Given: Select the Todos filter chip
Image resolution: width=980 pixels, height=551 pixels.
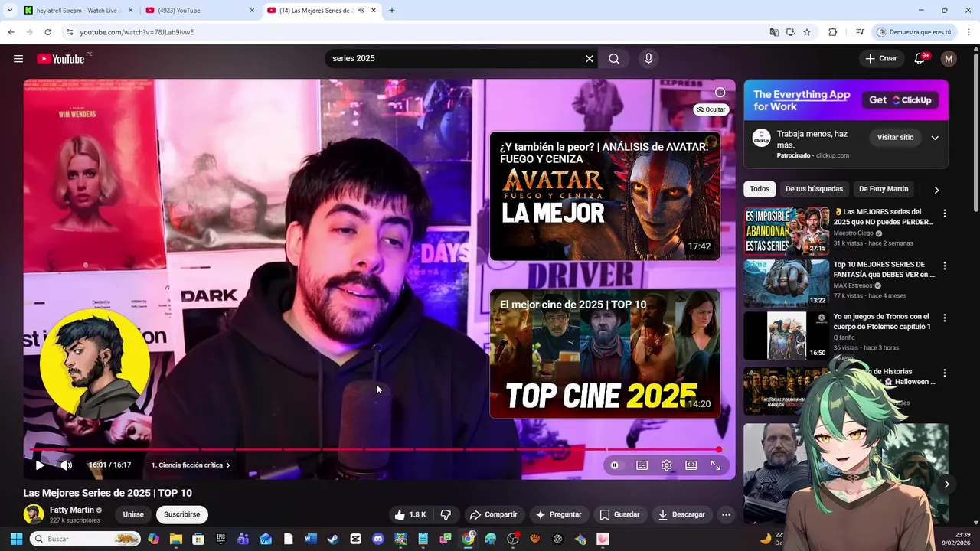Looking at the screenshot, I should tap(759, 189).
